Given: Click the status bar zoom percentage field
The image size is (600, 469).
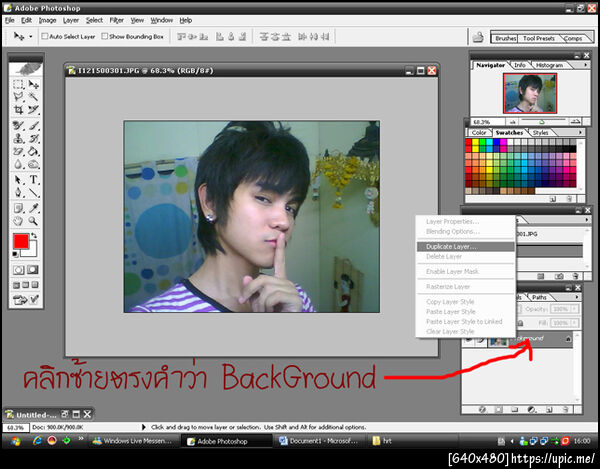Looking at the screenshot, I should [x=15, y=427].
